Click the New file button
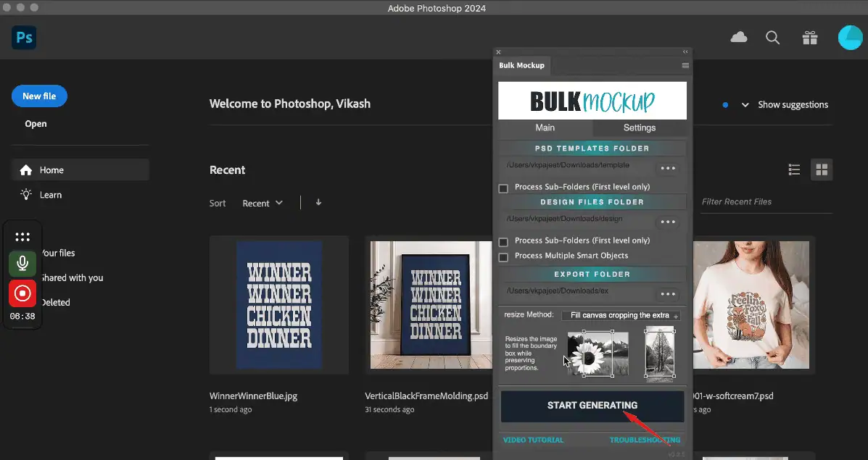 39,96
